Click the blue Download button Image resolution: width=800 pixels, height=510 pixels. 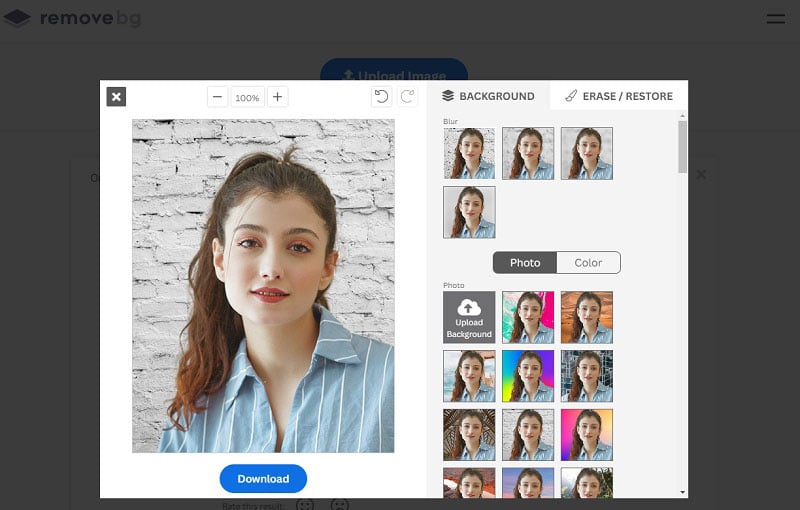pyautogui.click(x=263, y=479)
